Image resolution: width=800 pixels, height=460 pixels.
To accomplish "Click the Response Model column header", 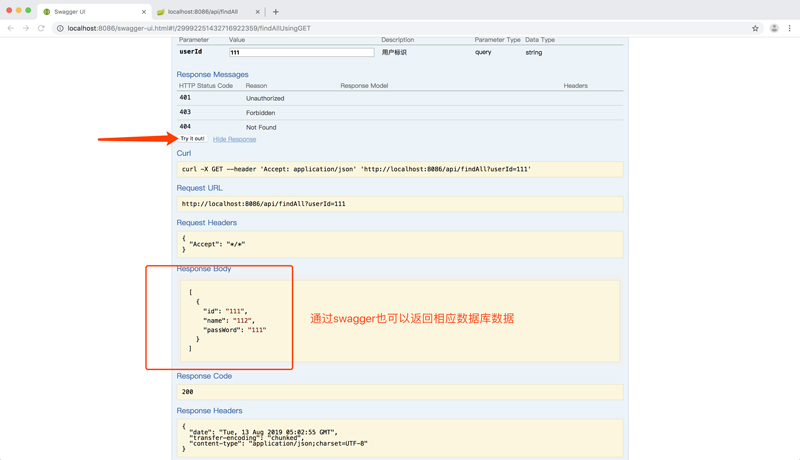I will 364,86.
